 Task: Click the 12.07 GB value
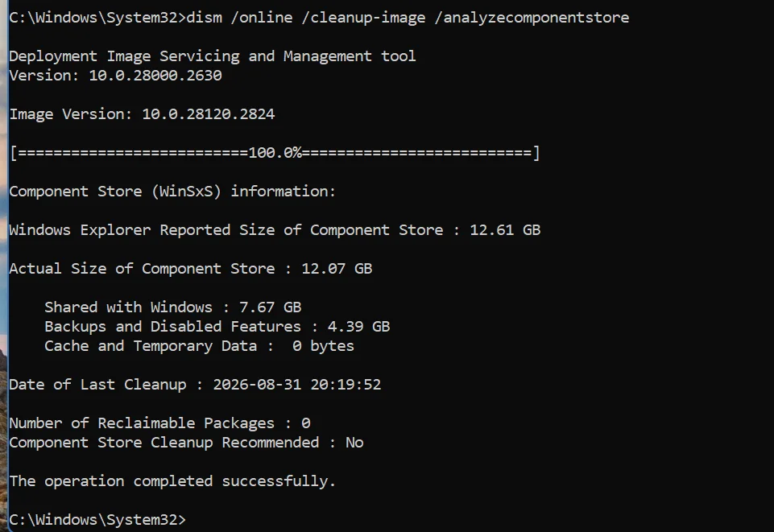[x=337, y=269]
